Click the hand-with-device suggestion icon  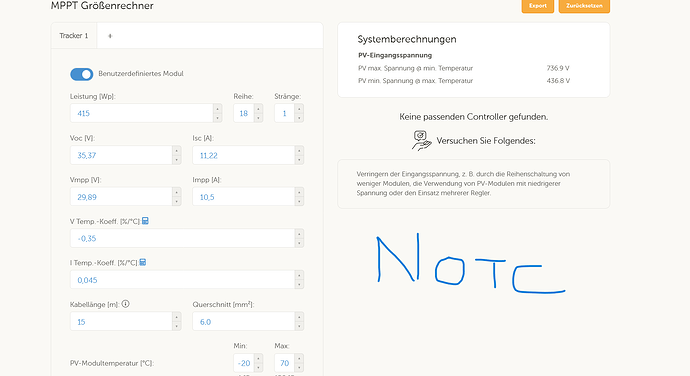pos(422,140)
